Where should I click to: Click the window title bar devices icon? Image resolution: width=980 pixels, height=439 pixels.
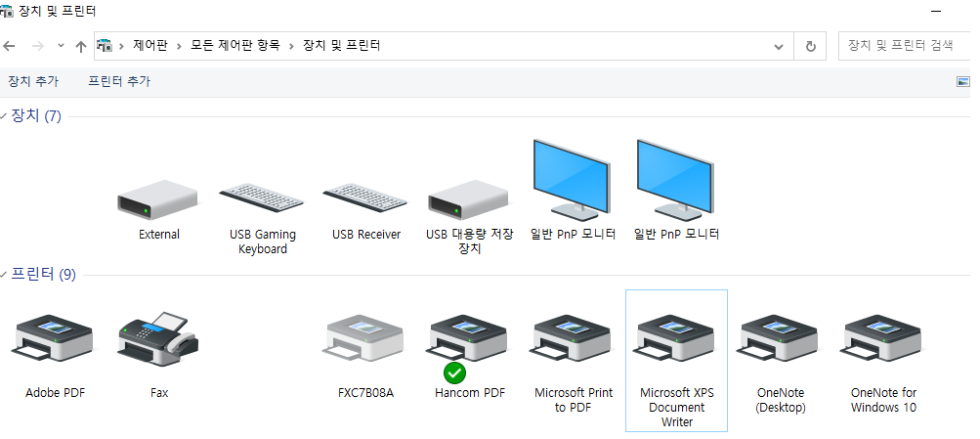(6, 12)
